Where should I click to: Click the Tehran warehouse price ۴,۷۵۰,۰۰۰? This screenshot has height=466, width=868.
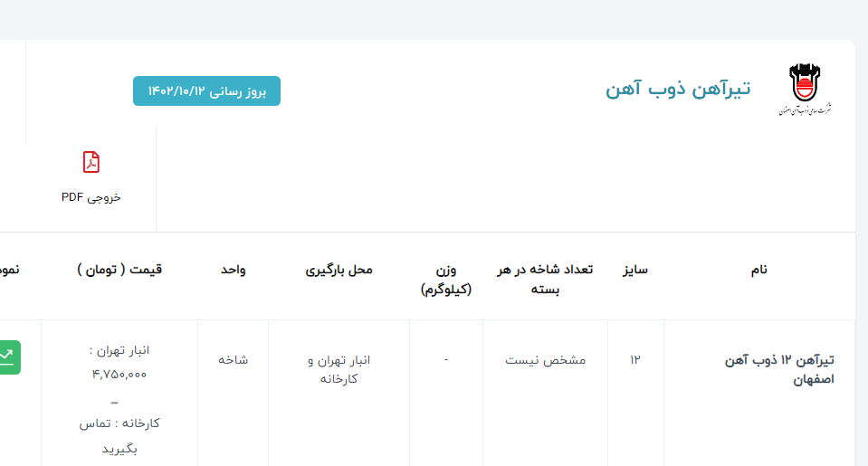(119, 374)
